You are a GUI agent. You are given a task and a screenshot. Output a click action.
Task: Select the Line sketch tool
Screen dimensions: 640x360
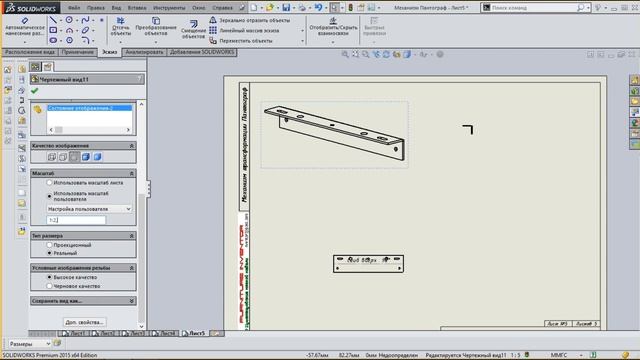tap(53, 20)
